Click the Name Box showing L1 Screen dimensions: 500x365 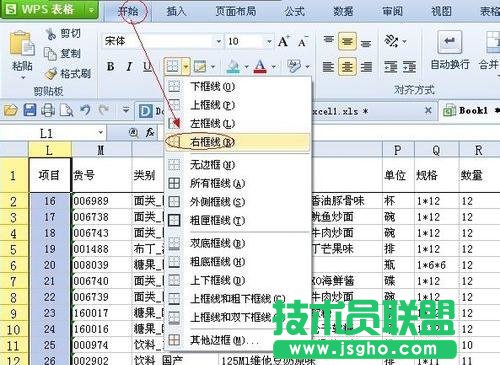[x=46, y=134]
